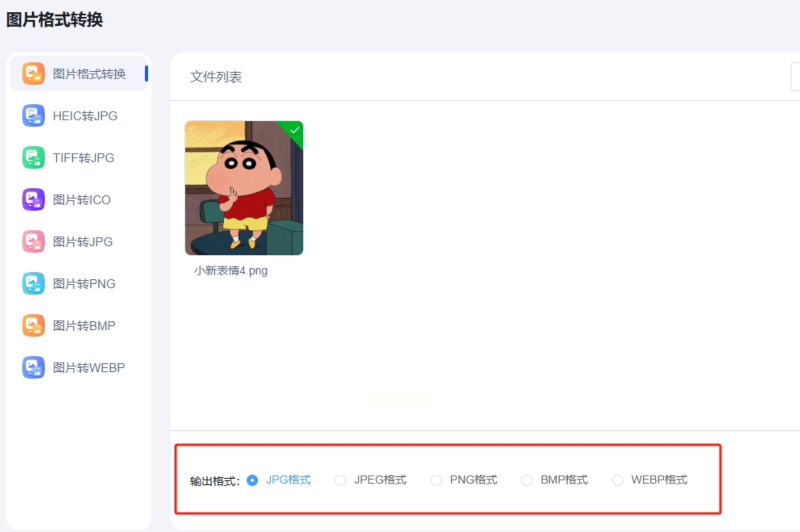800x532 pixels.
Task: Click the orange 图片格式转换 sidebar icon
Action: pyautogui.click(x=33, y=73)
